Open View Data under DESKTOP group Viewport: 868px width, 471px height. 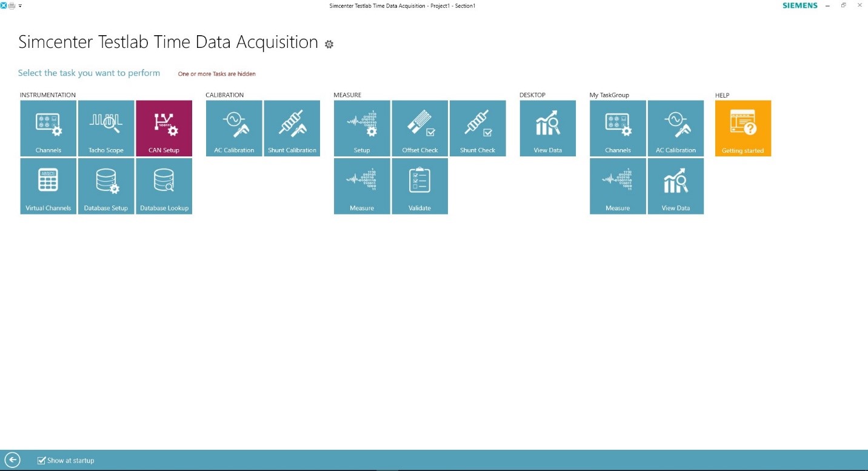pyautogui.click(x=548, y=129)
